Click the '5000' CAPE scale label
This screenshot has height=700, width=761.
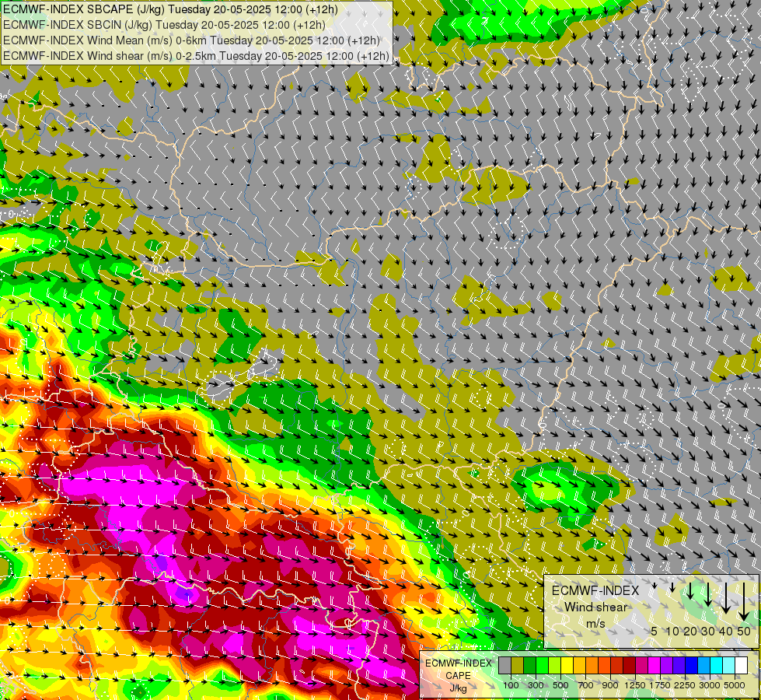pyautogui.click(x=735, y=685)
